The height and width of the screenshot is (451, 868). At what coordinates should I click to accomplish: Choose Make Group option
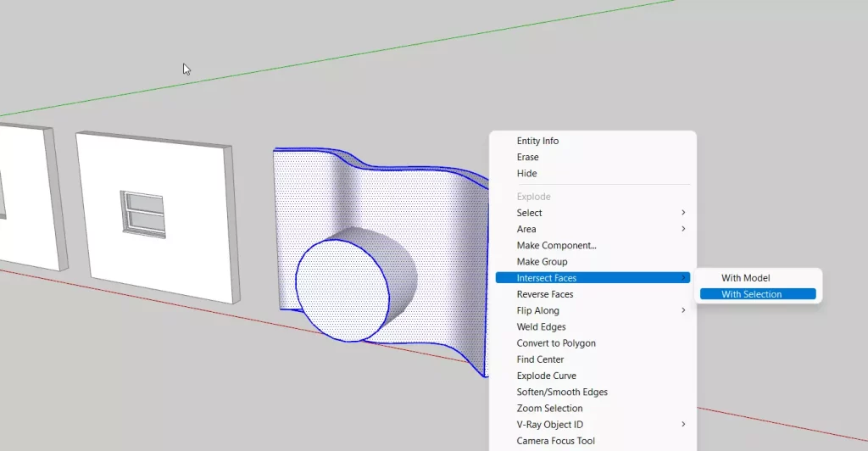tap(593, 262)
